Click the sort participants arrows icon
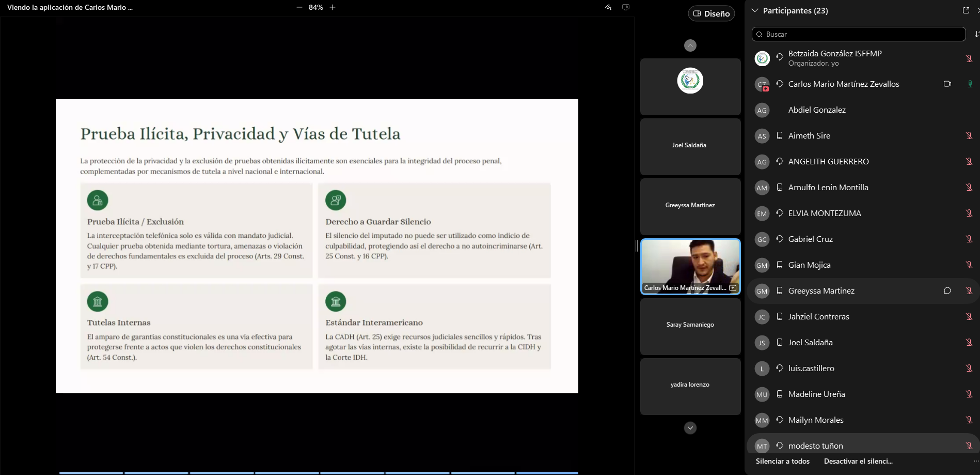 (x=976, y=34)
